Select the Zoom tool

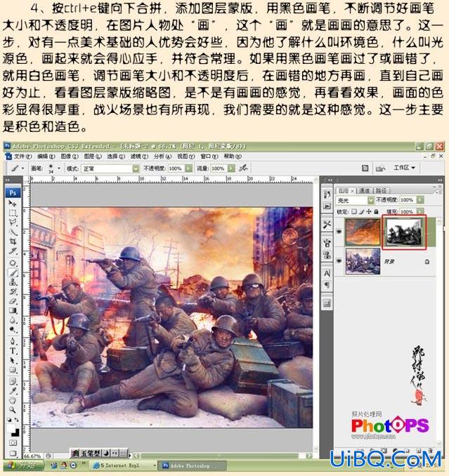pyautogui.click(x=13, y=410)
